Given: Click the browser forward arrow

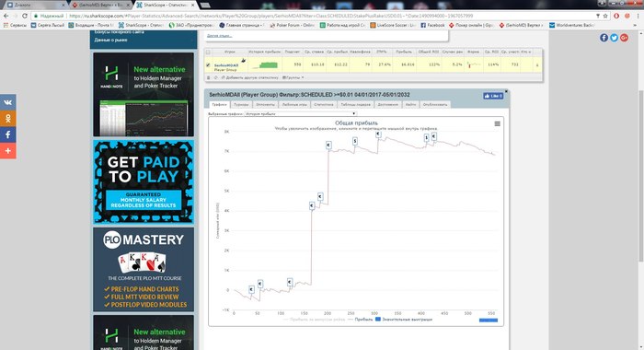Looking at the screenshot, I should tap(16, 16).
